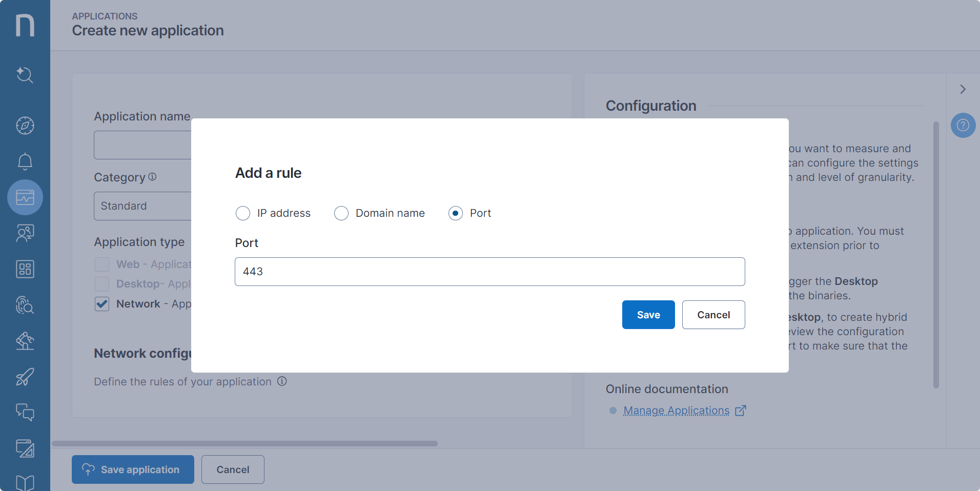Select the Port radio button
980x491 pixels.
[456, 213]
